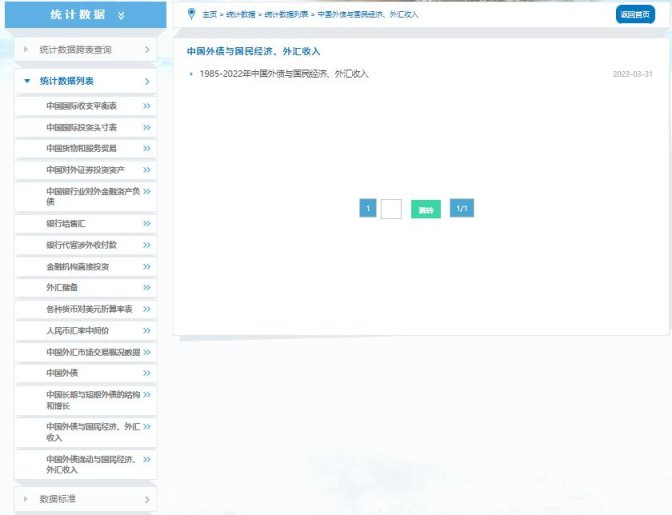Click 主页 in the breadcrumb trail

[x=209, y=15]
